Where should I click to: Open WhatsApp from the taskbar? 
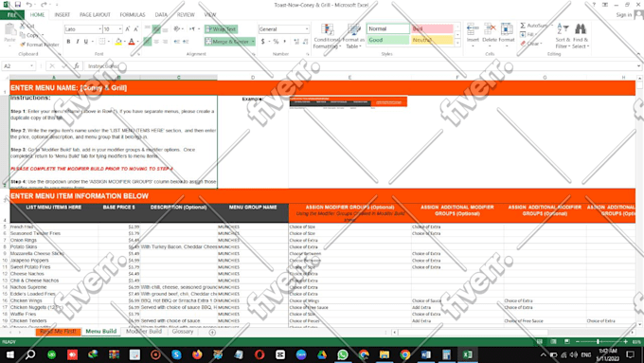pyautogui.click(x=343, y=354)
